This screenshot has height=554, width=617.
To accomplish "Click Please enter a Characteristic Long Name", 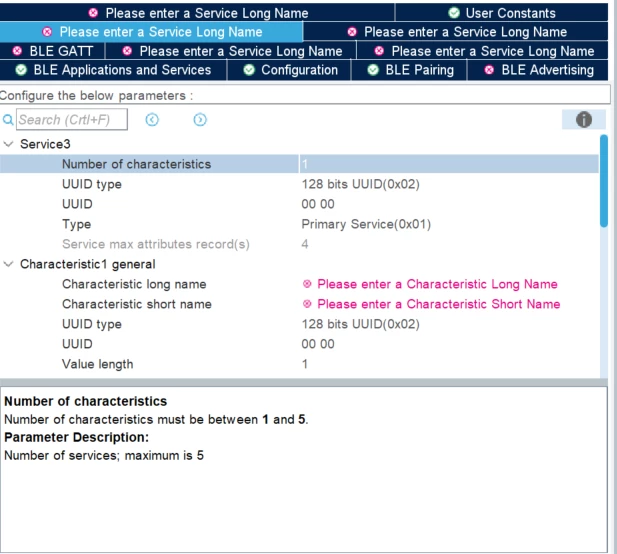I will coord(437,284).
